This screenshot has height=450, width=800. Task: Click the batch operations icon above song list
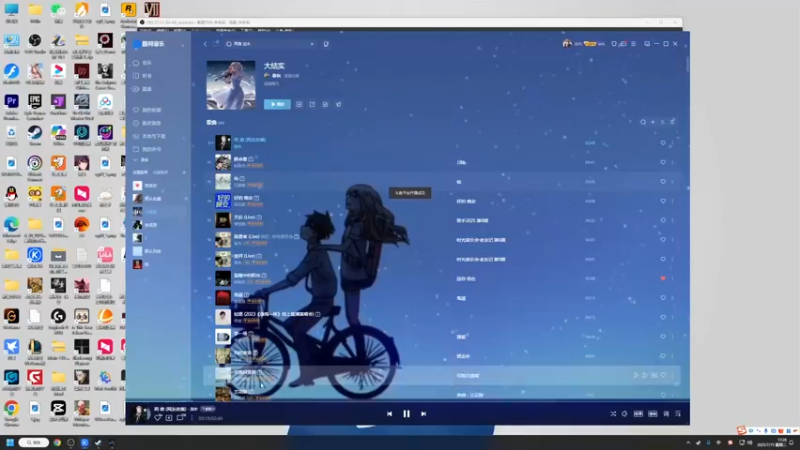click(672, 122)
